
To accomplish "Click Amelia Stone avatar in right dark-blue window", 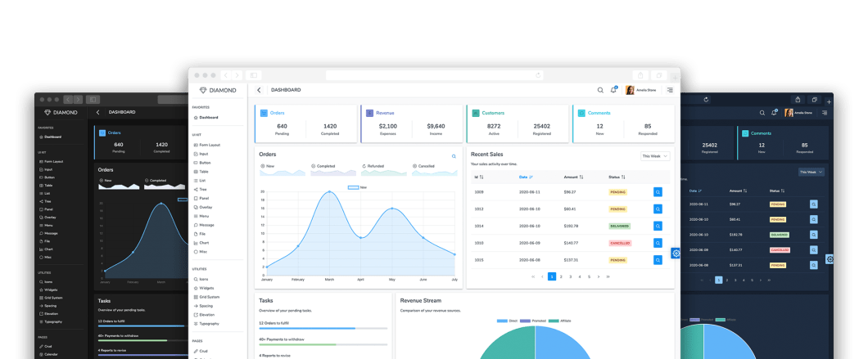I will click(789, 113).
